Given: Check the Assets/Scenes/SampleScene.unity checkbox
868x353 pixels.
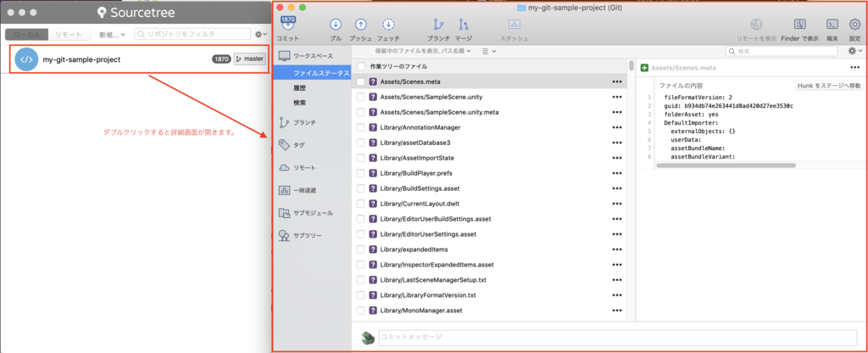Looking at the screenshot, I should 361,97.
